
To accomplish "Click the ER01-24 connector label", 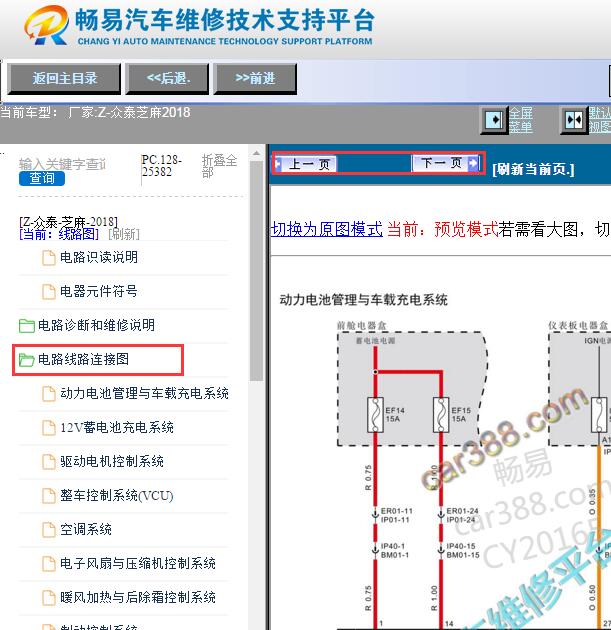I will click(x=462, y=511).
